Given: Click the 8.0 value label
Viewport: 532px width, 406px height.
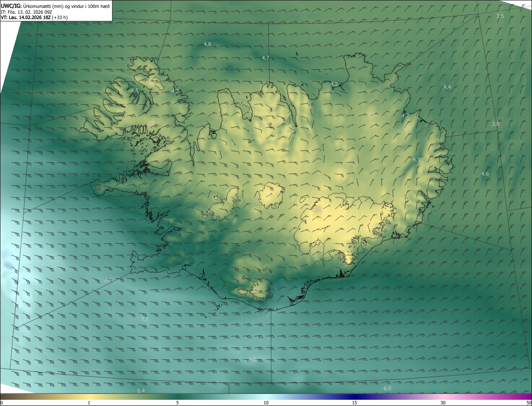Looking at the screenshot, I should point(252,360).
